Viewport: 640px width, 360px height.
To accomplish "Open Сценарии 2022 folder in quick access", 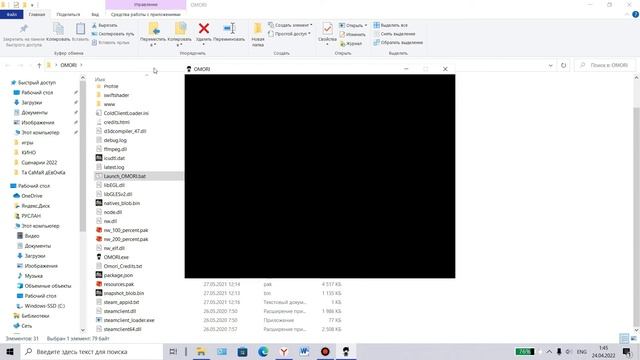I will click(x=39, y=162).
